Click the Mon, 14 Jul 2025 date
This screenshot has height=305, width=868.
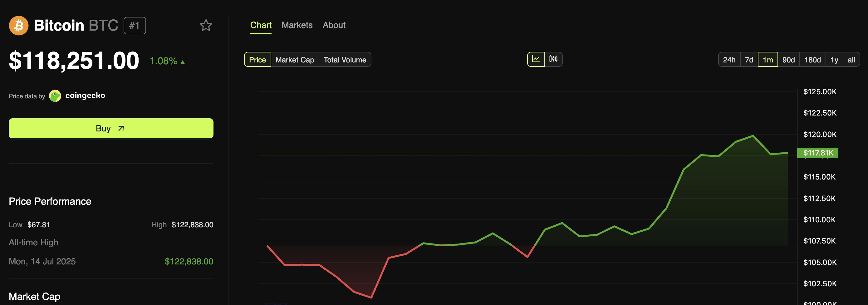click(x=42, y=262)
